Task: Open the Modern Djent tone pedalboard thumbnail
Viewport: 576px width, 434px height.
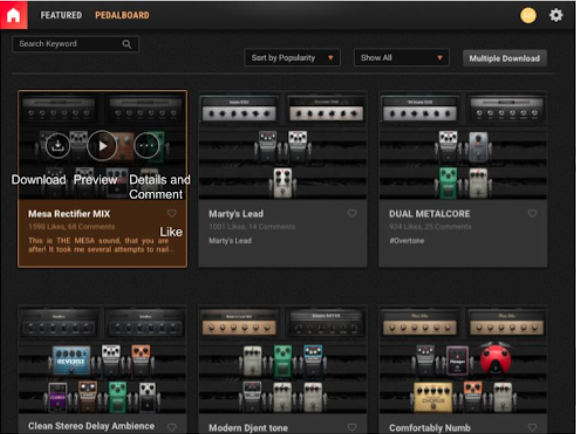Action: click(282, 359)
